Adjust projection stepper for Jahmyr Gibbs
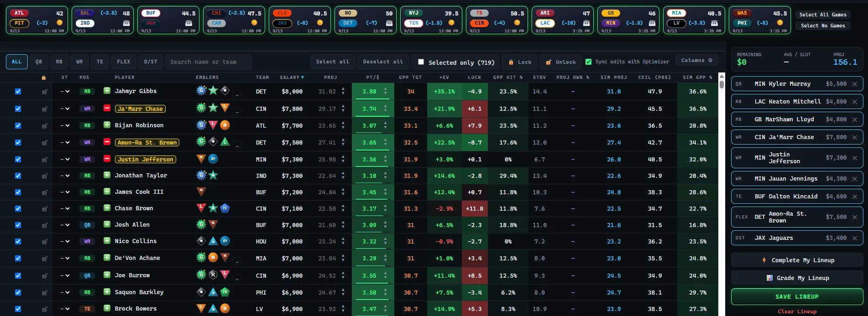Viewport: 868px width, 316px height. click(x=343, y=91)
